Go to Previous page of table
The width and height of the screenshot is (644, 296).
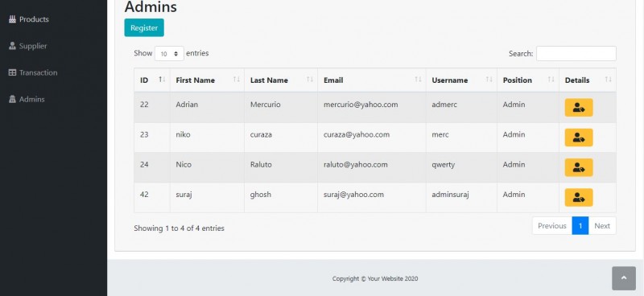552,226
